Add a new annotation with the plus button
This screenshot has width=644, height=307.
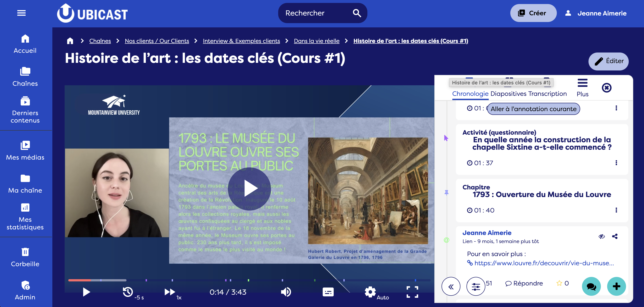[616, 287]
